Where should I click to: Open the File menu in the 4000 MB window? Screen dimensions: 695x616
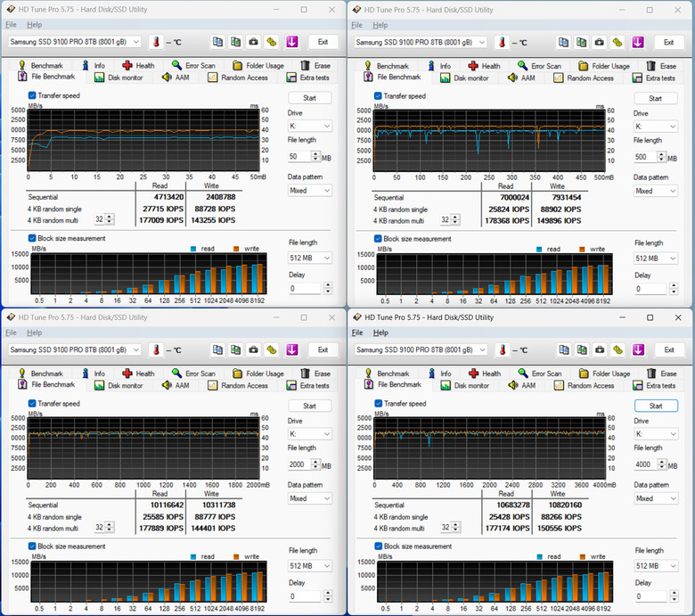[357, 333]
